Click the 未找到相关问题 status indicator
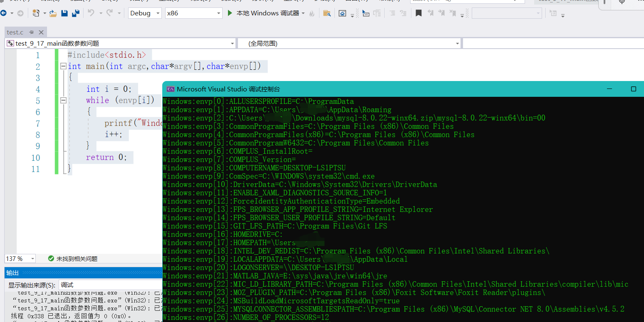644x322 pixels. pyautogui.click(x=73, y=259)
